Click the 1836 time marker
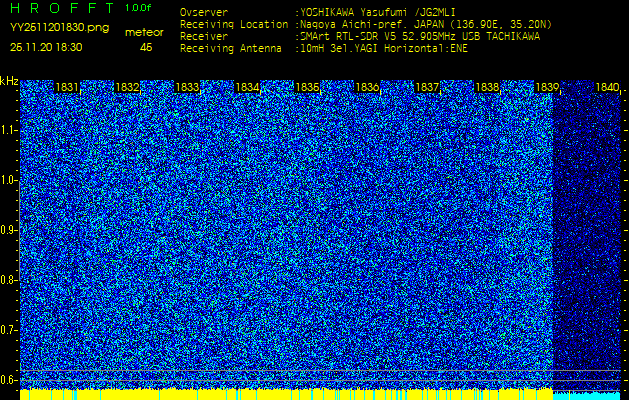The image size is (629, 400). pos(367,87)
